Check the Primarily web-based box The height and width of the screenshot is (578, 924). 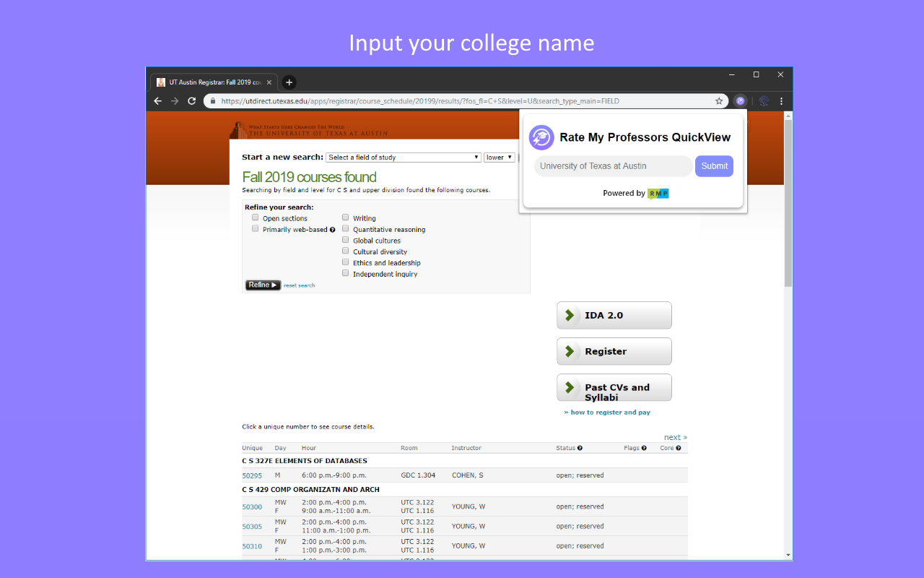click(255, 228)
